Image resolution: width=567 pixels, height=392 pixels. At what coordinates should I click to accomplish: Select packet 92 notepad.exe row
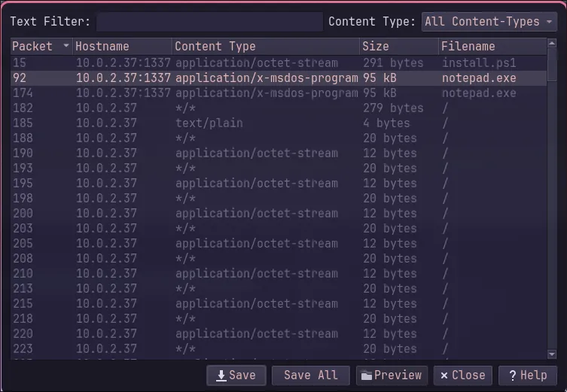[x=279, y=78]
